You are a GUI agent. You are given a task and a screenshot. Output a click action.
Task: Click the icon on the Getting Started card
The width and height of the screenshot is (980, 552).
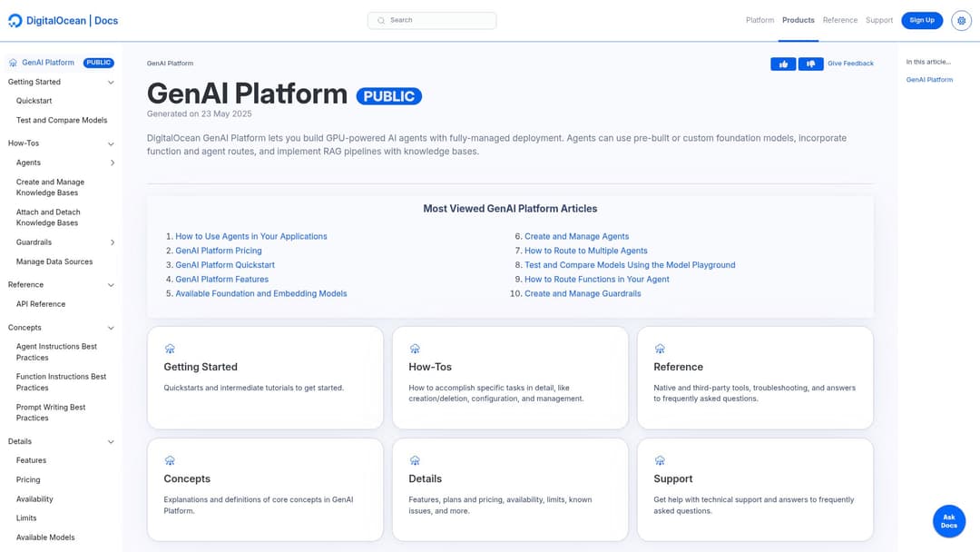click(170, 349)
